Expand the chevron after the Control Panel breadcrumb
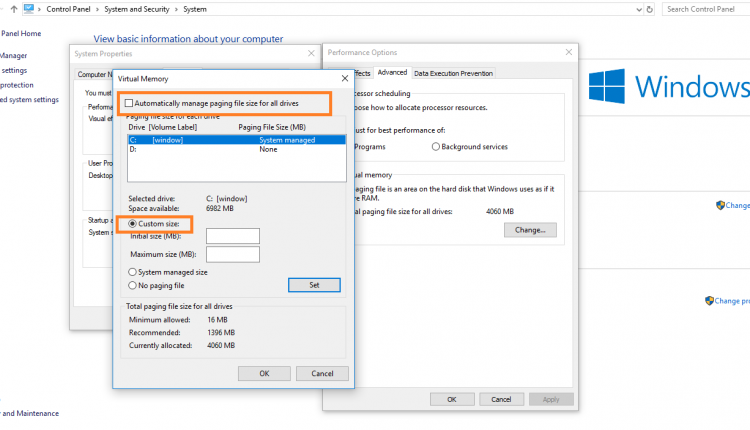This screenshot has height=430, width=750. (x=98, y=9)
